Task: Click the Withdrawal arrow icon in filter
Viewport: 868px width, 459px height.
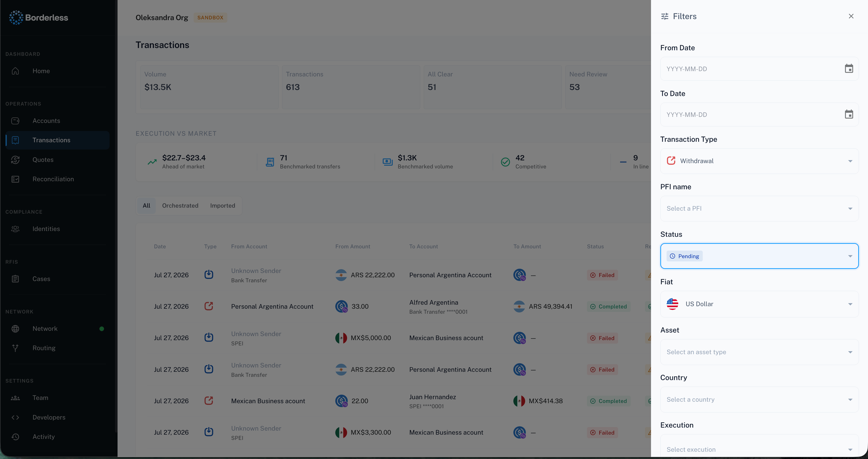Action: [671, 161]
